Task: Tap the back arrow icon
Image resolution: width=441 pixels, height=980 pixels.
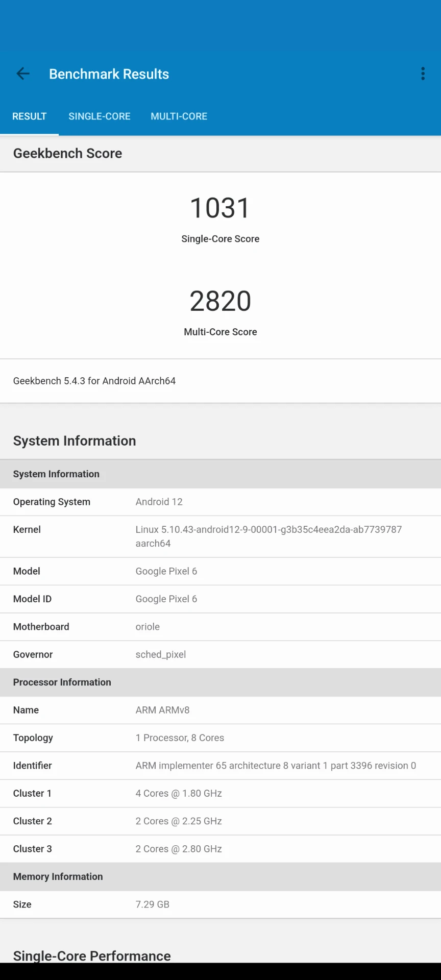Action: point(23,74)
